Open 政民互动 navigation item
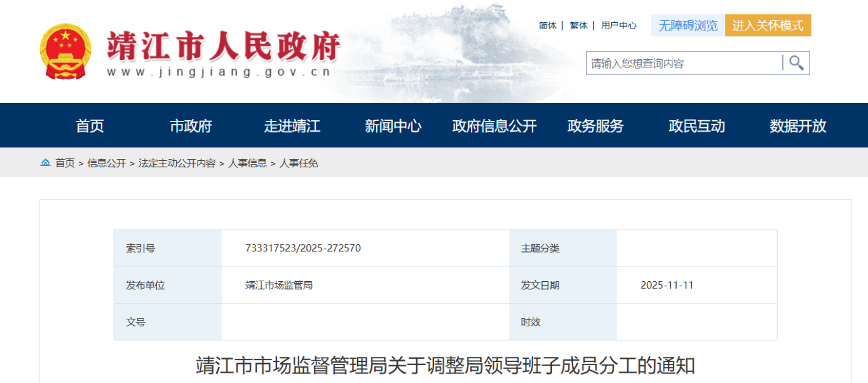The height and width of the screenshot is (383, 868). (696, 126)
